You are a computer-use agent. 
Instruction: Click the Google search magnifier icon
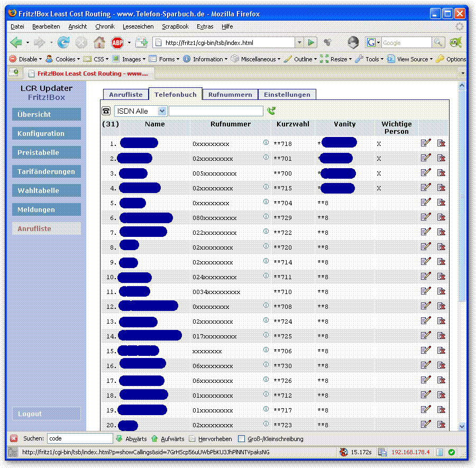(x=438, y=42)
